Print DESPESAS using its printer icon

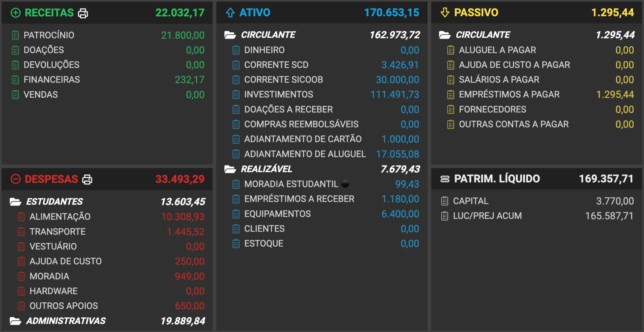point(88,180)
